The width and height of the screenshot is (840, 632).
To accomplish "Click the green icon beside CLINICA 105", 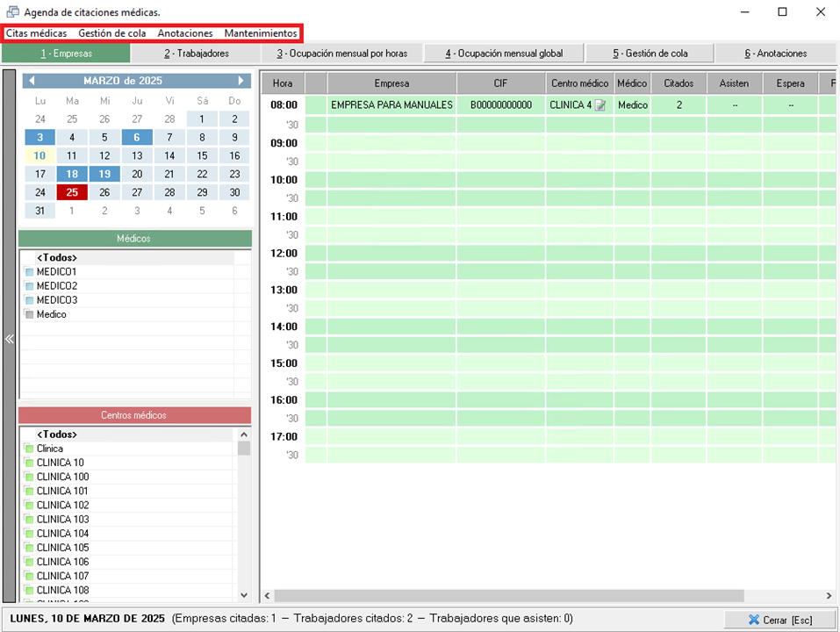I will tap(29, 548).
